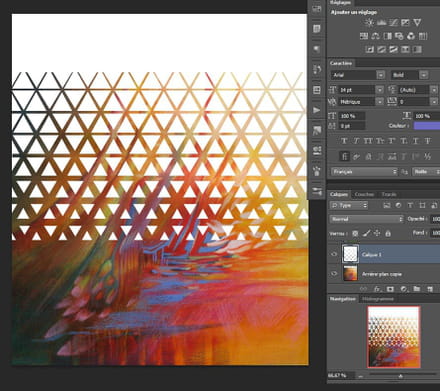
Task: Click the Faux Bold T button
Action: pyautogui.click(x=344, y=141)
